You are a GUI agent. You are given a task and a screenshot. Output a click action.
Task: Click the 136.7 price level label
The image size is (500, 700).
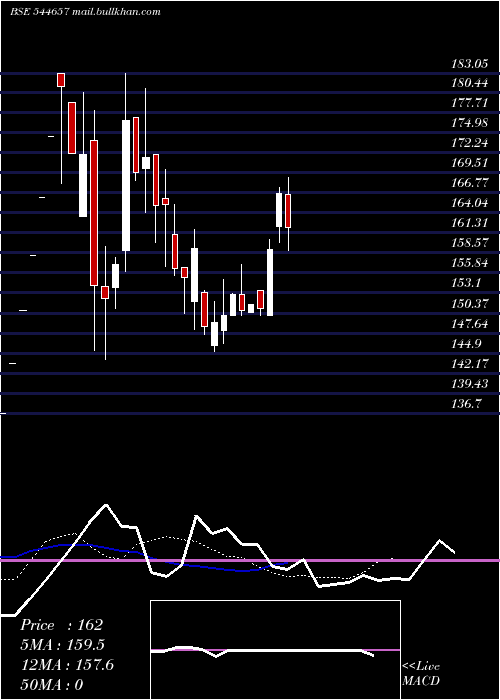(x=467, y=404)
